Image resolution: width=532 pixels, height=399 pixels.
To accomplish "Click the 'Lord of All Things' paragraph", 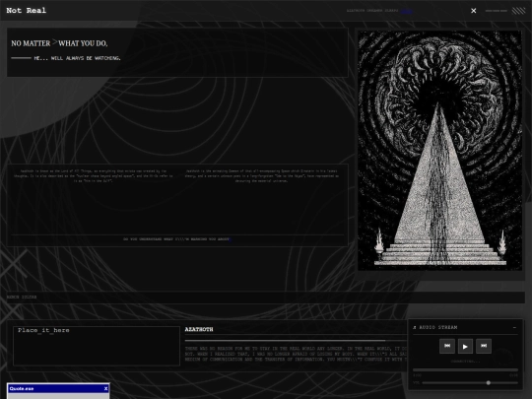I will [x=94, y=176].
